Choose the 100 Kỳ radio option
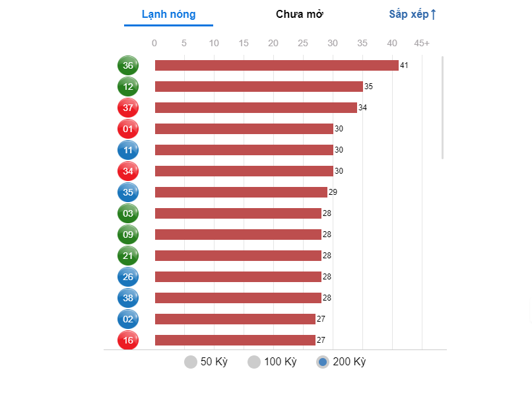 click(x=254, y=362)
